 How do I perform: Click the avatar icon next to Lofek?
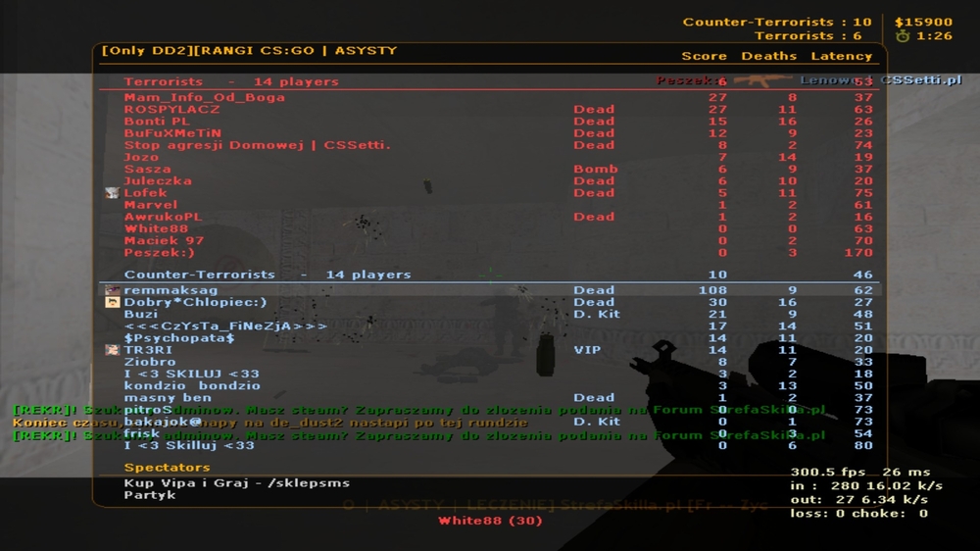pyautogui.click(x=112, y=193)
